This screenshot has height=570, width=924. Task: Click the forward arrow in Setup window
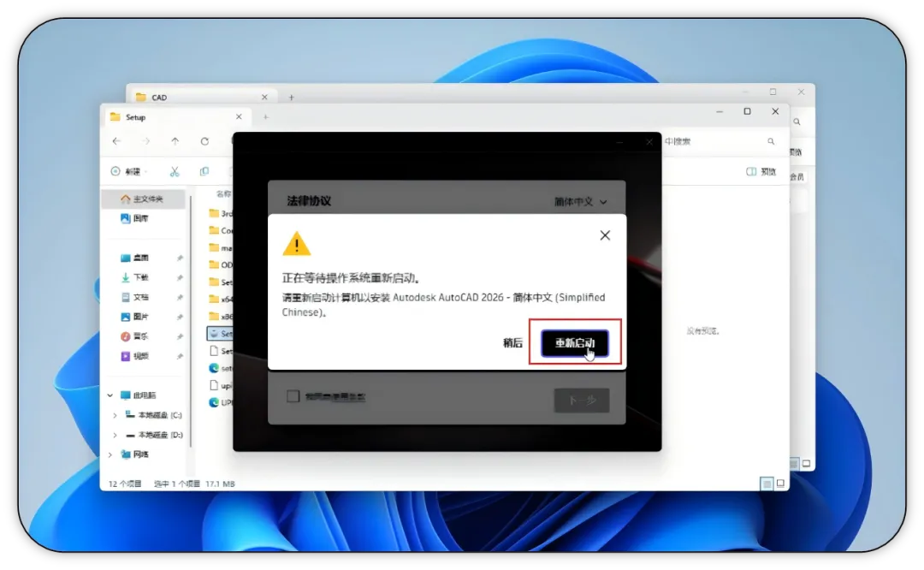pos(146,141)
